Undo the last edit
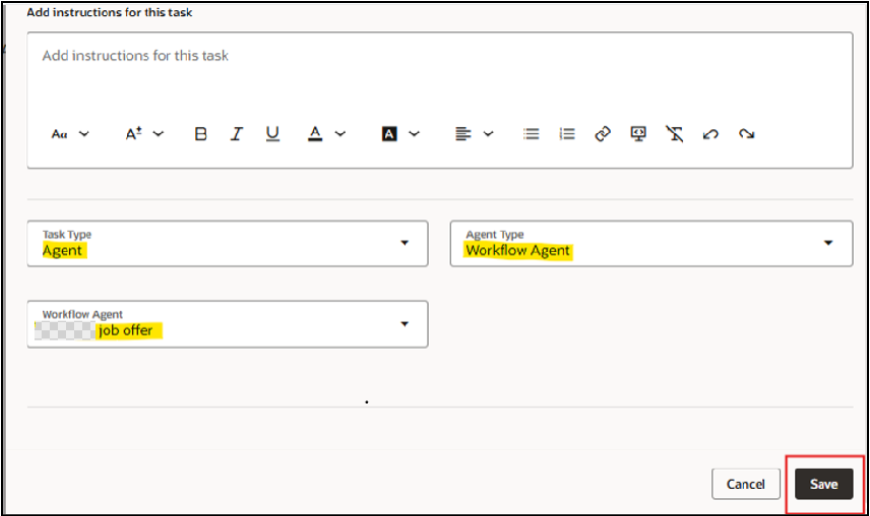Image resolution: width=870 pixels, height=516 pixels. pyautogui.click(x=711, y=134)
